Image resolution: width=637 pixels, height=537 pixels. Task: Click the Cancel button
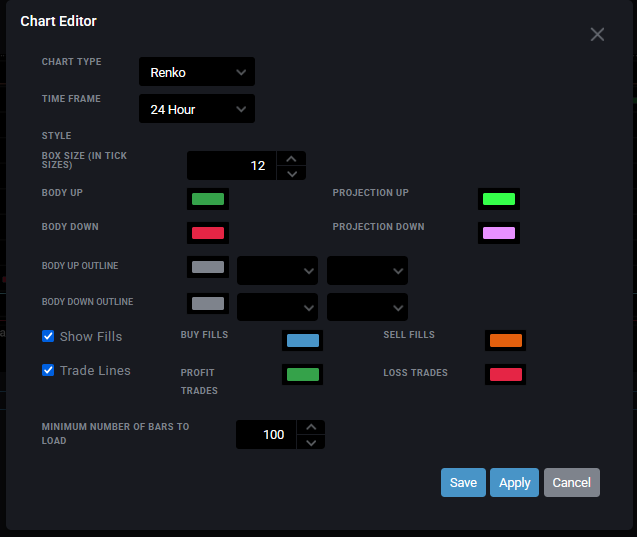572,483
